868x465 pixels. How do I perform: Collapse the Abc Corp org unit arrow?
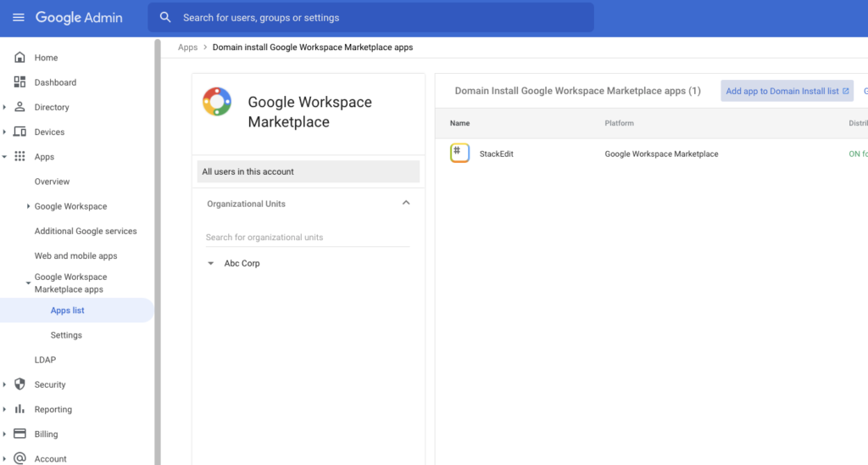pyautogui.click(x=210, y=263)
